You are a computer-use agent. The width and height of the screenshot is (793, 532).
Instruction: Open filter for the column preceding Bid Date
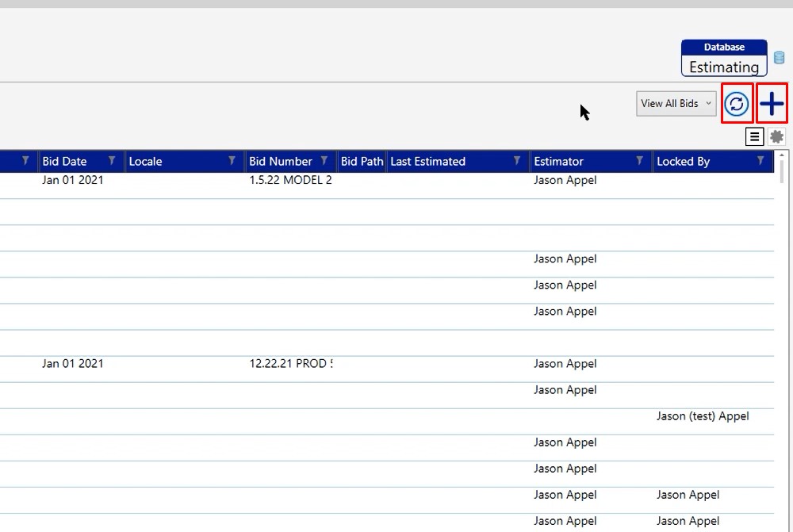(x=25, y=161)
